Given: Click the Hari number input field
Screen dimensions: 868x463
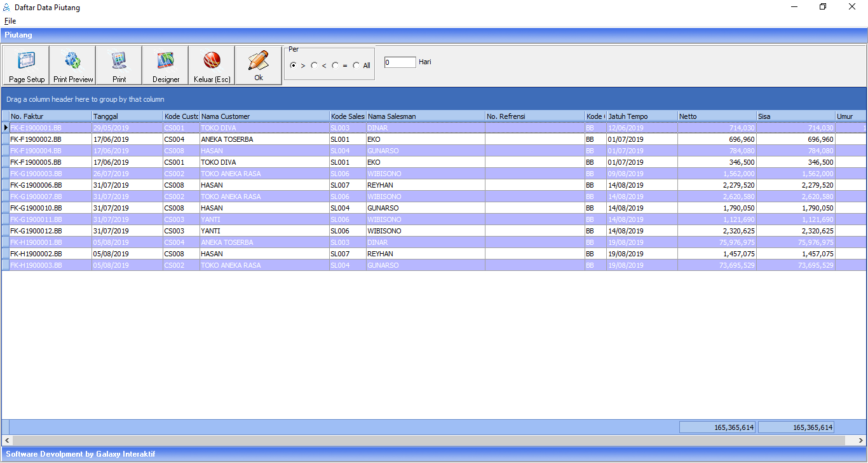Looking at the screenshot, I should [x=400, y=62].
